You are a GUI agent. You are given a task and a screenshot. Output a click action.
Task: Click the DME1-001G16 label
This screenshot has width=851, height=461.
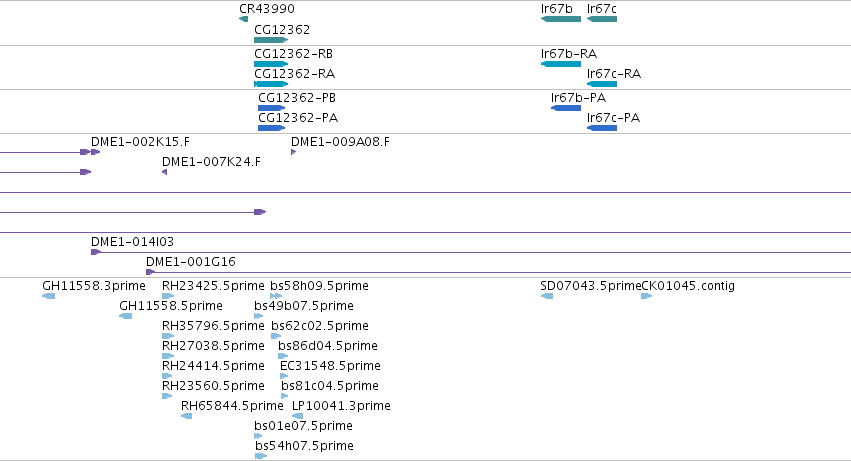click(191, 262)
